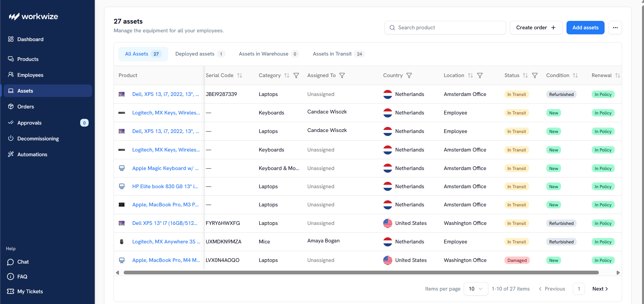The width and height of the screenshot is (644, 304).
Task: Switch to the Deployed assets tab
Action: tap(200, 54)
